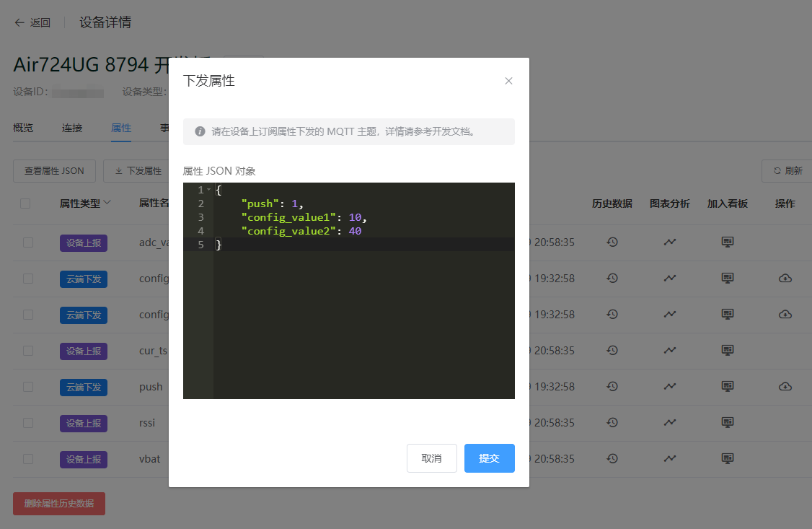Image resolution: width=812 pixels, height=529 pixels.
Task: Switch to the 概览 tab
Action: [23, 128]
